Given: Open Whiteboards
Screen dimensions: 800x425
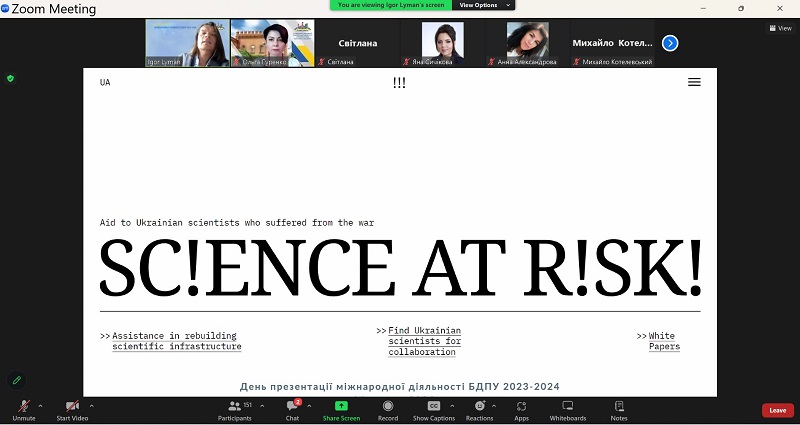Looking at the screenshot, I should tap(567, 408).
